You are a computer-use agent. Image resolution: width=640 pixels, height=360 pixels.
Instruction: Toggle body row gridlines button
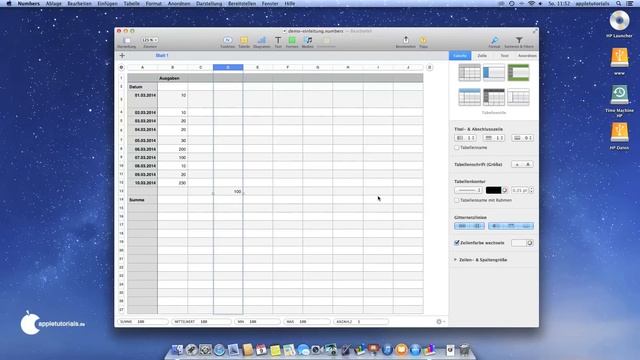[462, 226]
